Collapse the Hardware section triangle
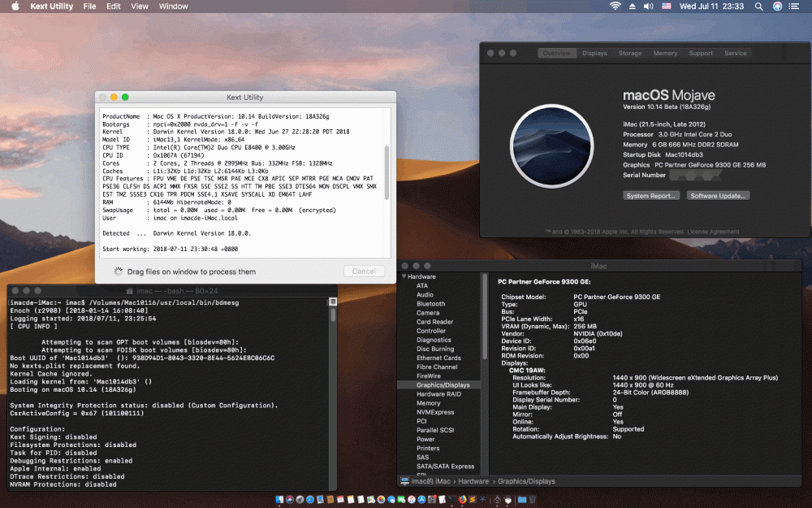The height and width of the screenshot is (508, 812). pyautogui.click(x=404, y=276)
